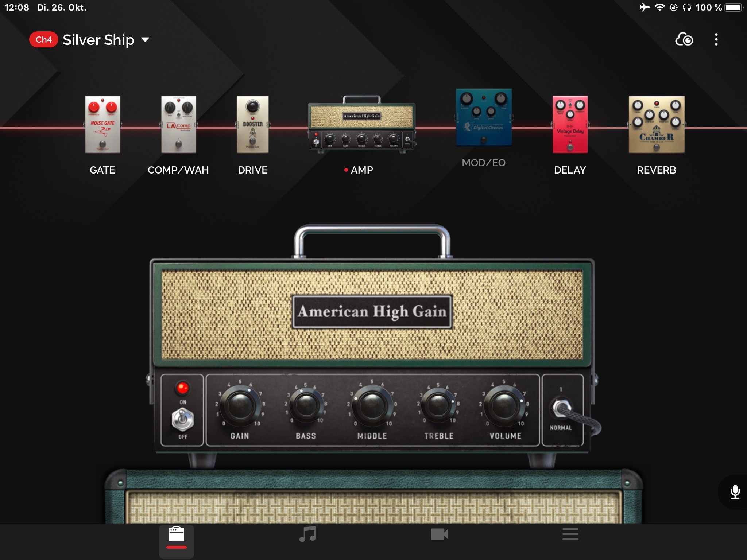
Task: Tap the Ch4 channel badge
Action: pyautogui.click(x=43, y=40)
